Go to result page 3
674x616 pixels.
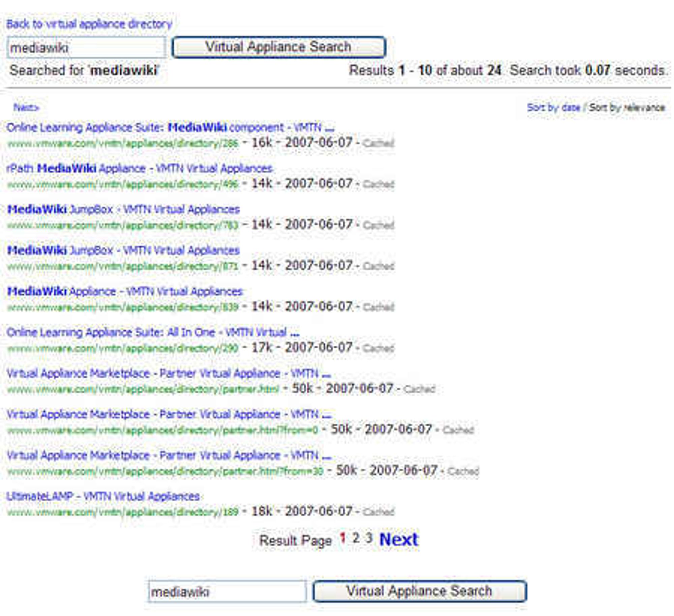point(369,538)
